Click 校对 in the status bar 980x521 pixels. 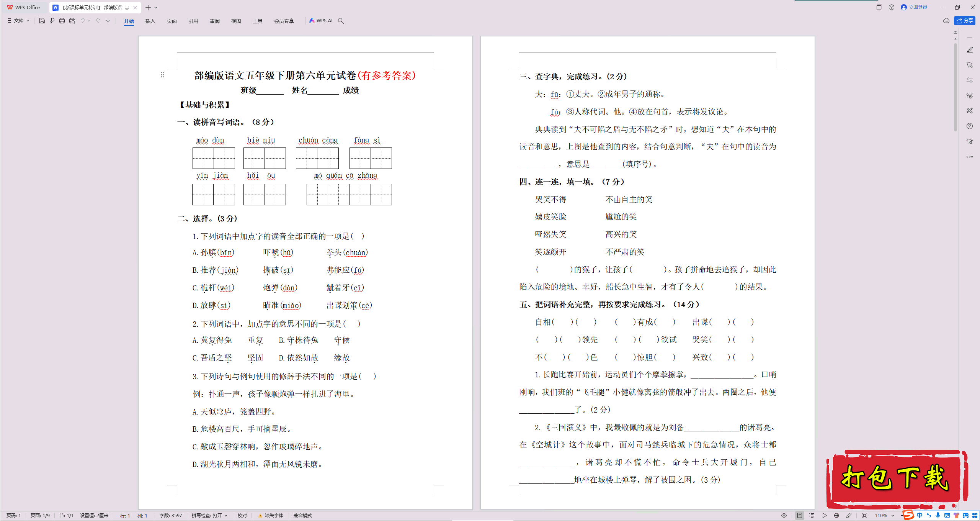242,516
